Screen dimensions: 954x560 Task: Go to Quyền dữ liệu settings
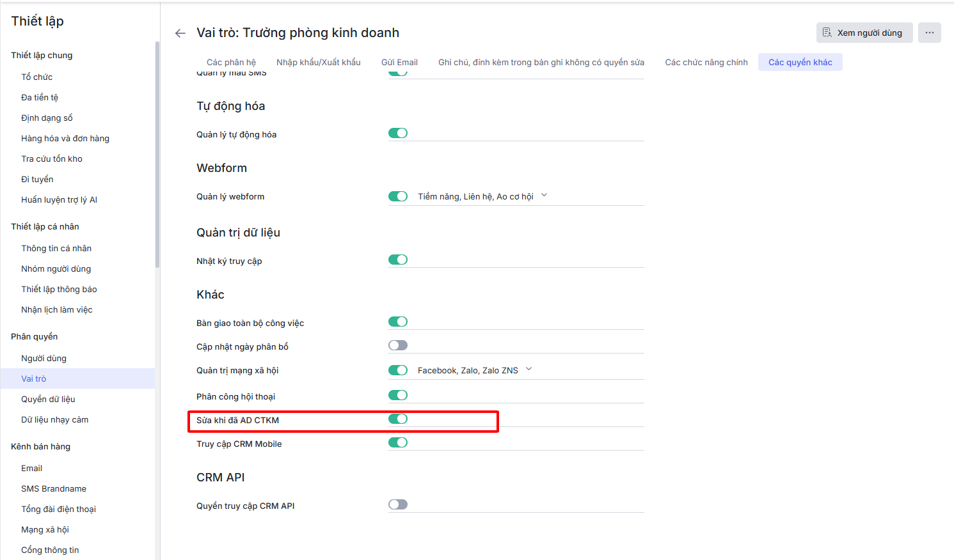48,399
